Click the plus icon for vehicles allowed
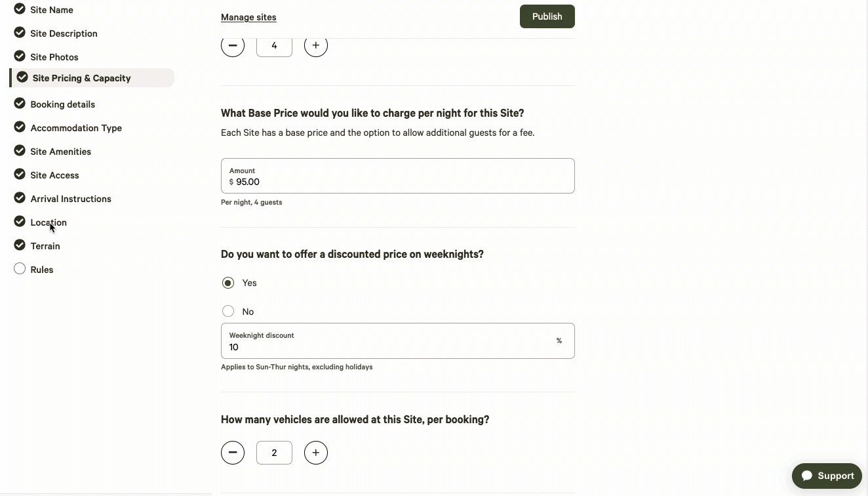 316,453
